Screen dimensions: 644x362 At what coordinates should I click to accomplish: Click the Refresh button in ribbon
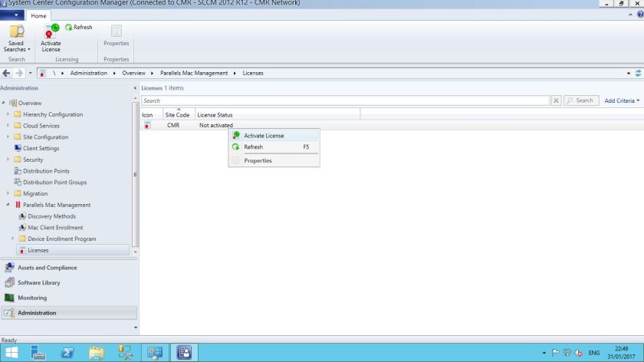coord(79,28)
